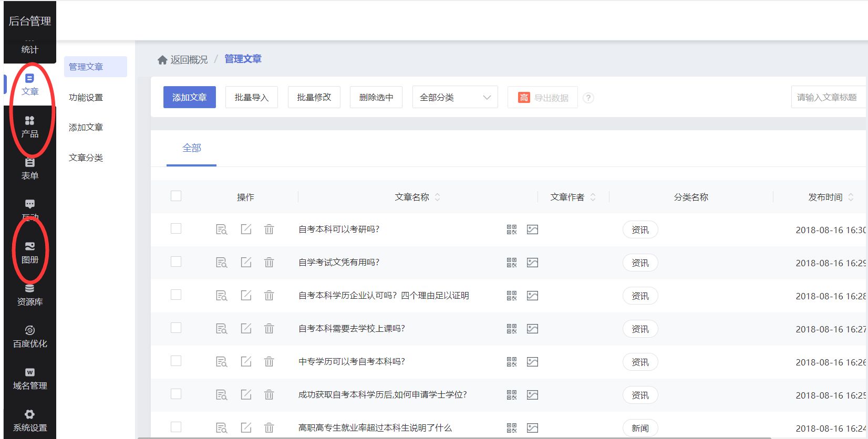Click the 批量导入 button

point(252,98)
